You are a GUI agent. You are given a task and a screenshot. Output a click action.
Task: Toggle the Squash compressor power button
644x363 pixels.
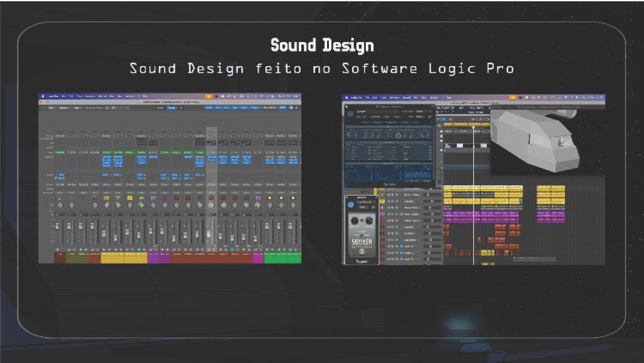351,204
